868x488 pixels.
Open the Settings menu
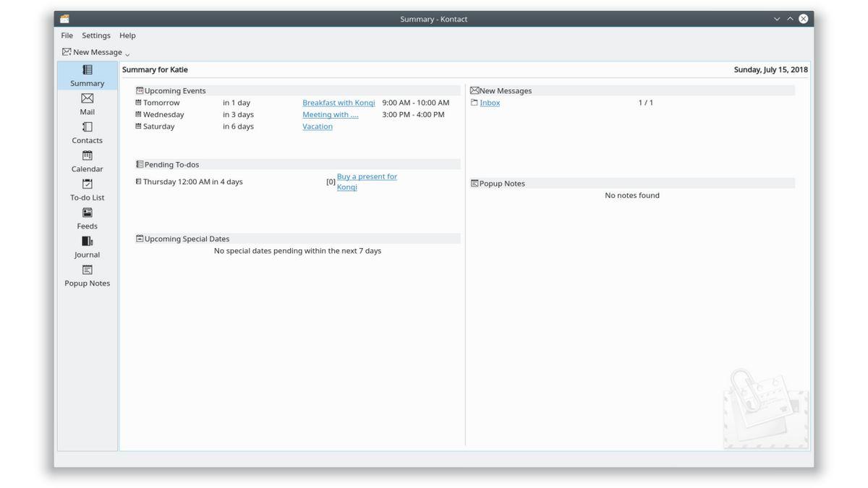[x=96, y=35]
